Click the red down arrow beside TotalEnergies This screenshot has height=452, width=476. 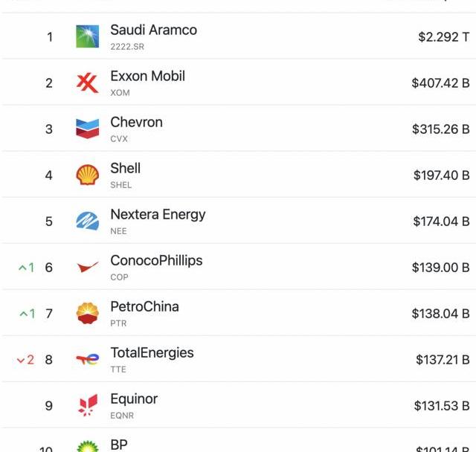(21, 360)
